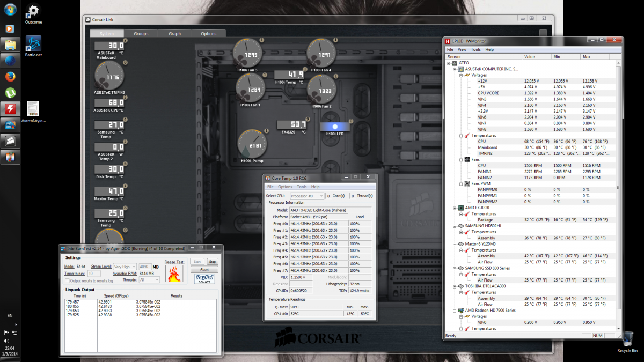Image resolution: width=644 pixels, height=362 pixels.
Task: Click the H100i Temp readout
Action: 290,75
